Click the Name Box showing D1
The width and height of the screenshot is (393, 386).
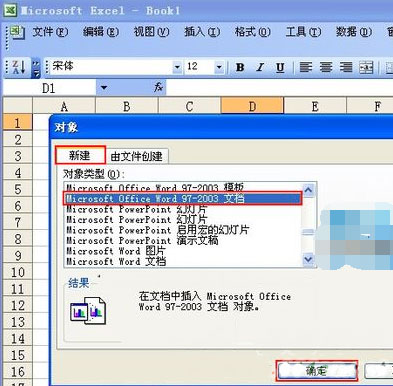pyautogui.click(x=49, y=88)
